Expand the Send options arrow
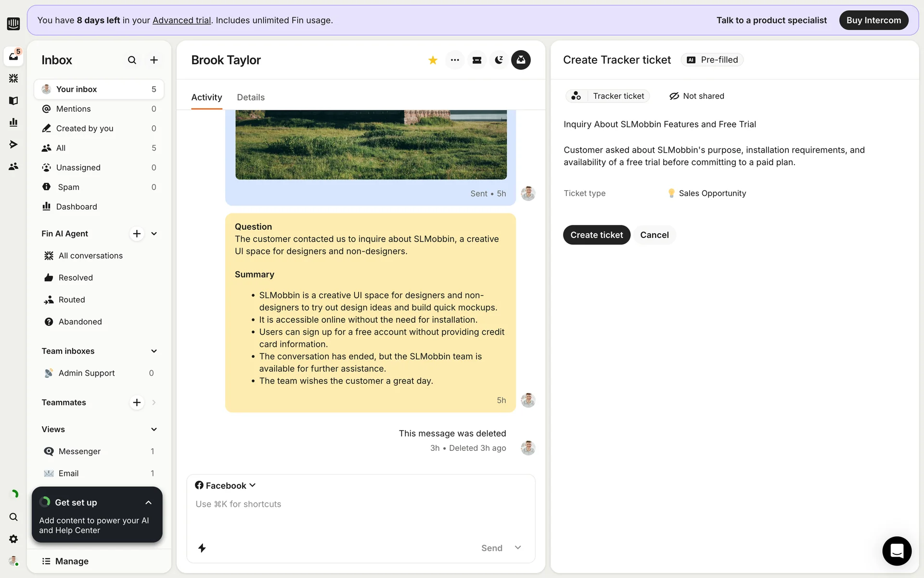 point(518,548)
